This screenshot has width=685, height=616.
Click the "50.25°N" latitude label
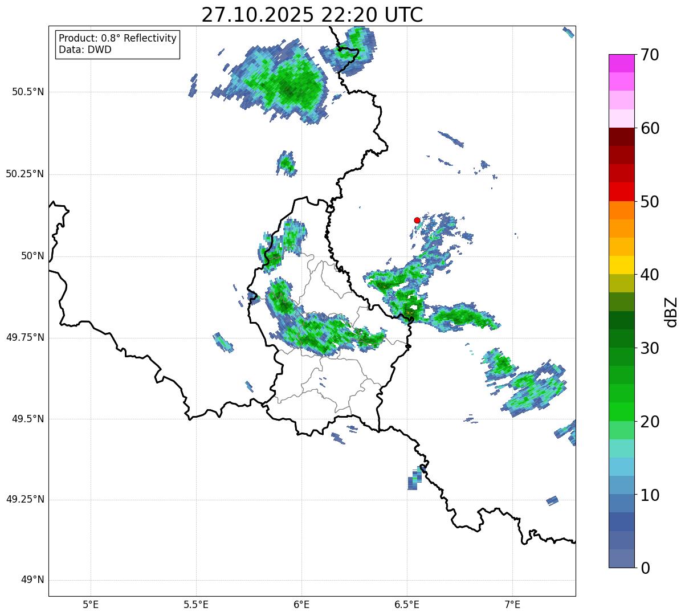(x=25, y=174)
